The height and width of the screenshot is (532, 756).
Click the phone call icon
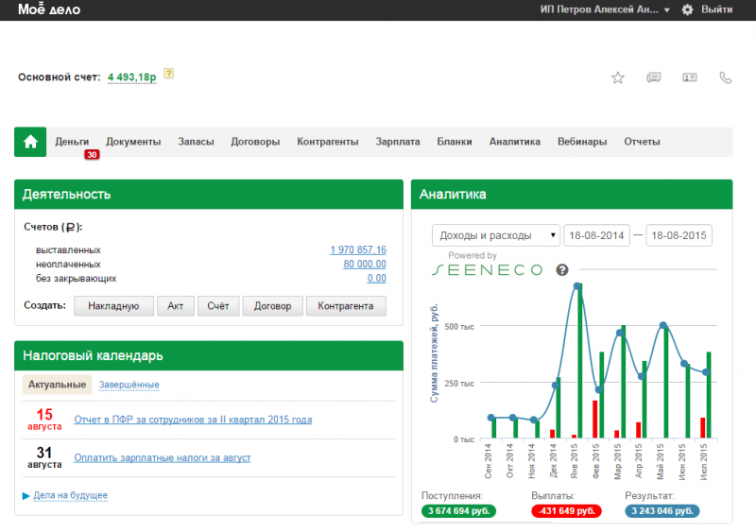pos(726,77)
